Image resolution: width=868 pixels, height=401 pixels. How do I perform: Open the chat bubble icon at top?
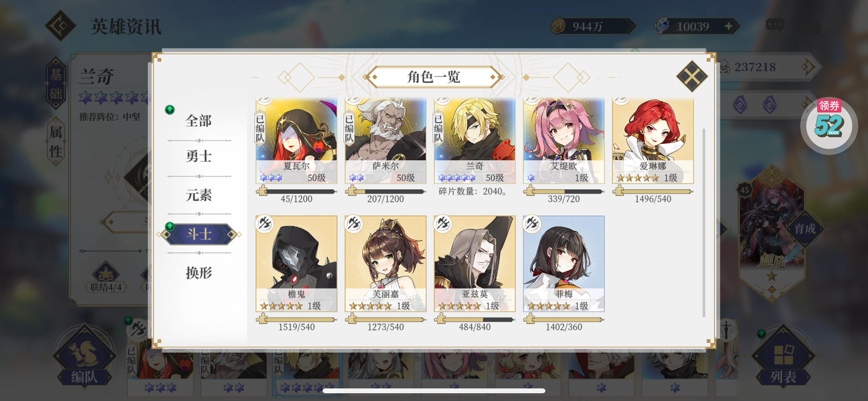pos(775,25)
